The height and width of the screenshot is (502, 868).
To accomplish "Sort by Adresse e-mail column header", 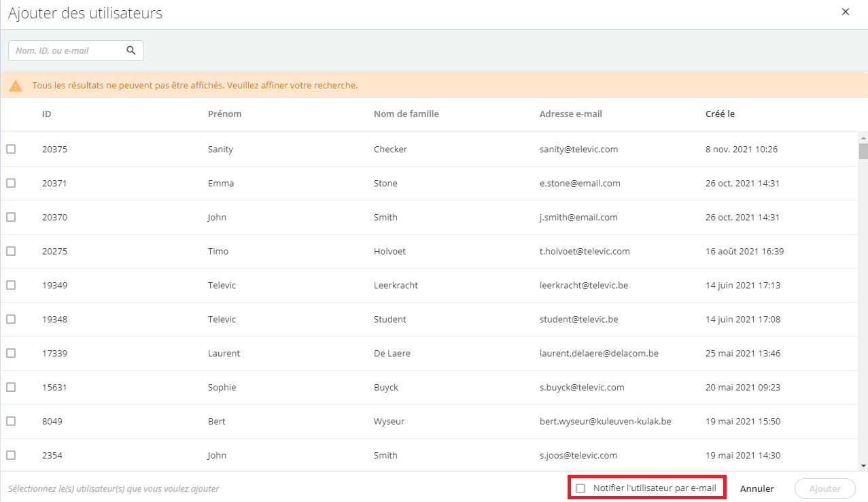I will (x=571, y=114).
